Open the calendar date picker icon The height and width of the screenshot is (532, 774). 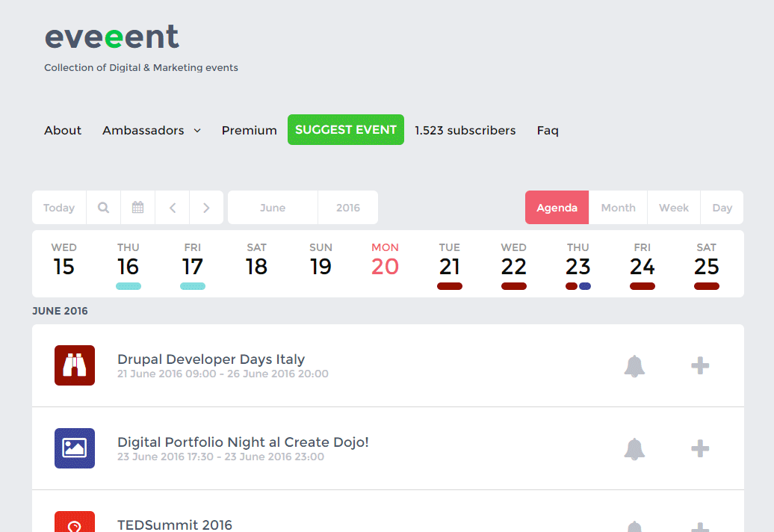point(137,207)
